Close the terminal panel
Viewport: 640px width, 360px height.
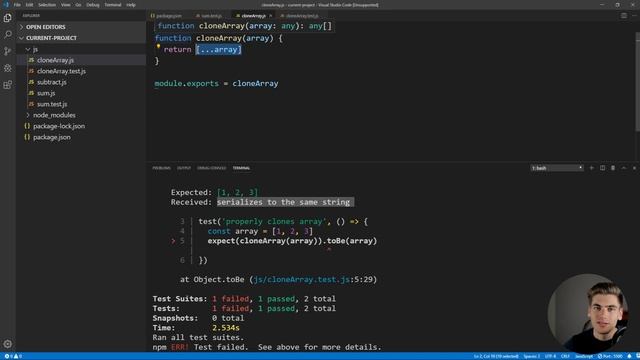click(634, 168)
